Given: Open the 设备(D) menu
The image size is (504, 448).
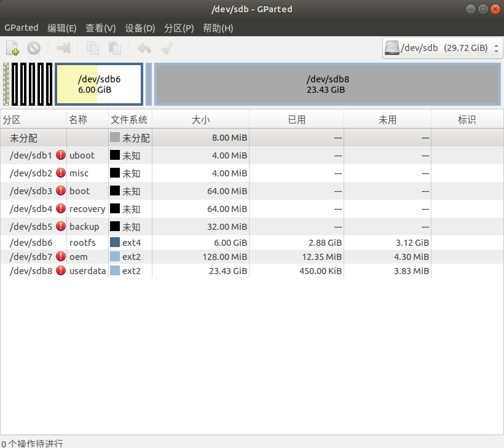Looking at the screenshot, I should (140, 28).
